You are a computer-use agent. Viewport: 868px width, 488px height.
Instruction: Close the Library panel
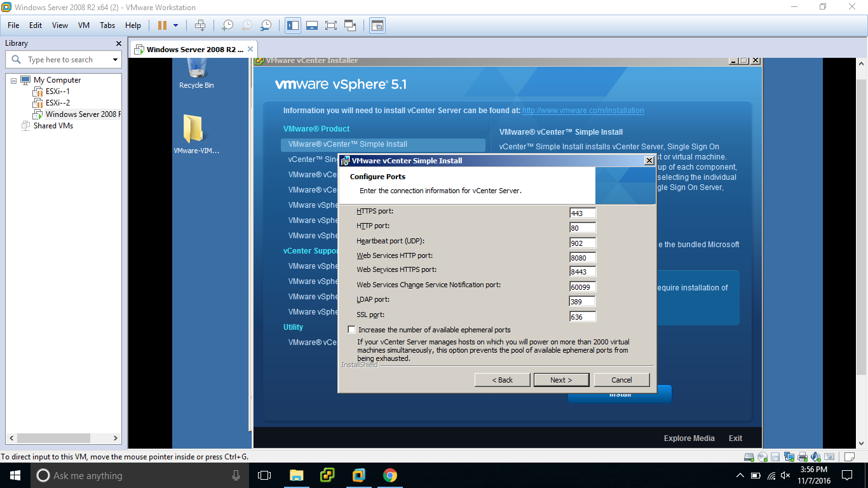[118, 43]
